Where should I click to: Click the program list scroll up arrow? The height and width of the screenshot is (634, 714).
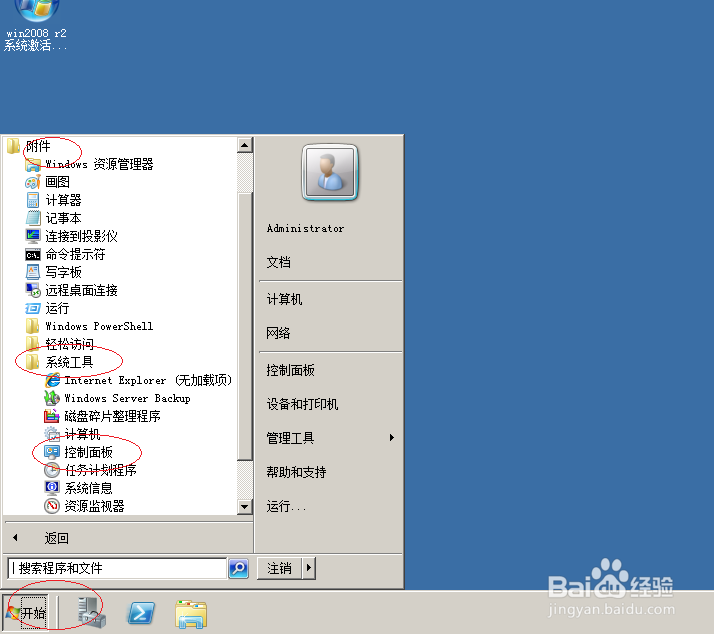pos(245,145)
